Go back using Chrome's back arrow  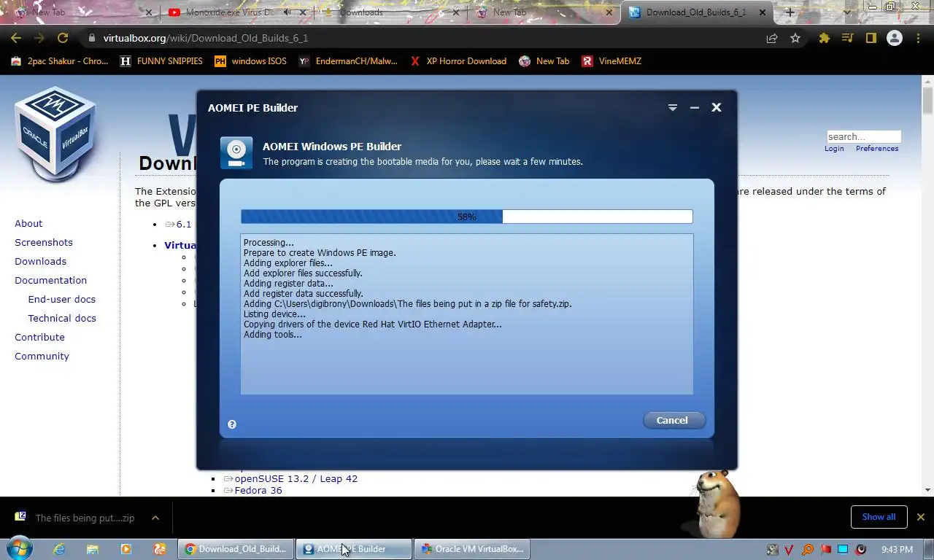coord(16,38)
